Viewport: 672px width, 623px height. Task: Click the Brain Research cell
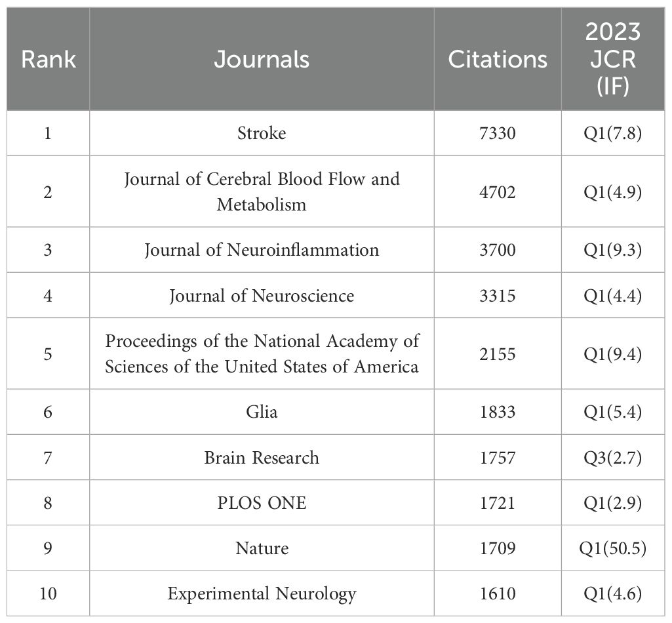pos(262,457)
